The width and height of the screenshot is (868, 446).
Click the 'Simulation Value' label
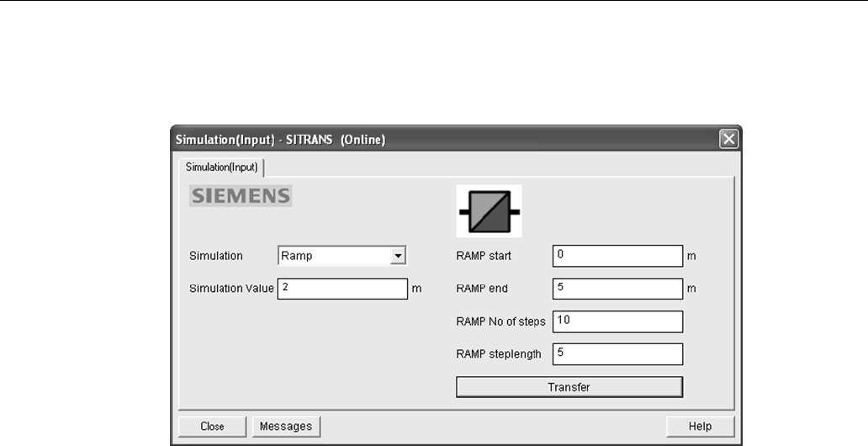pyautogui.click(x=231, y=289)
